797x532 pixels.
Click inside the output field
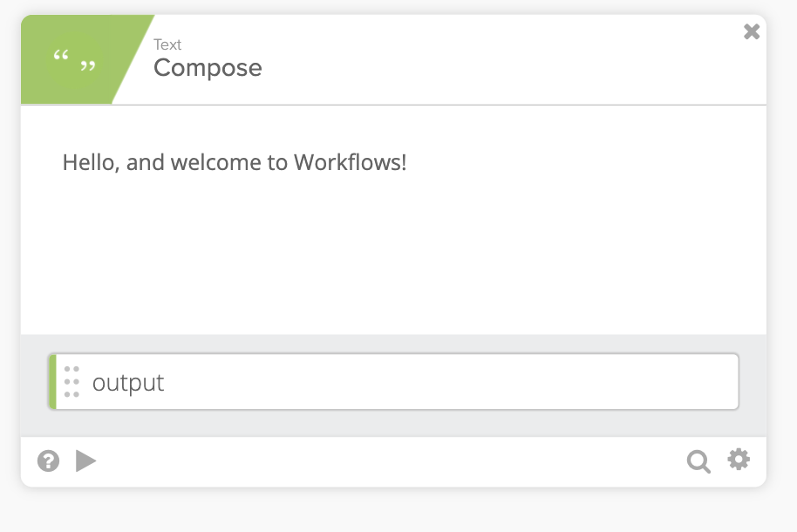click(436, 382)
